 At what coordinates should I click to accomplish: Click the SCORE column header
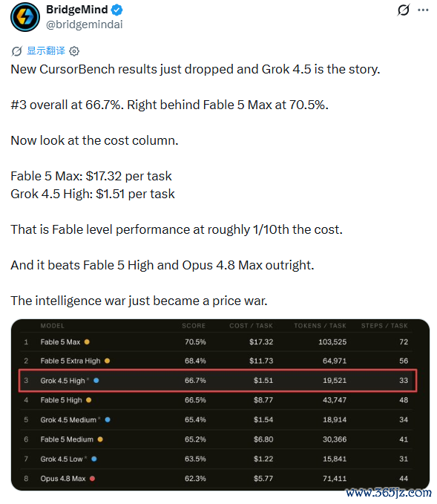pos(194,326)
